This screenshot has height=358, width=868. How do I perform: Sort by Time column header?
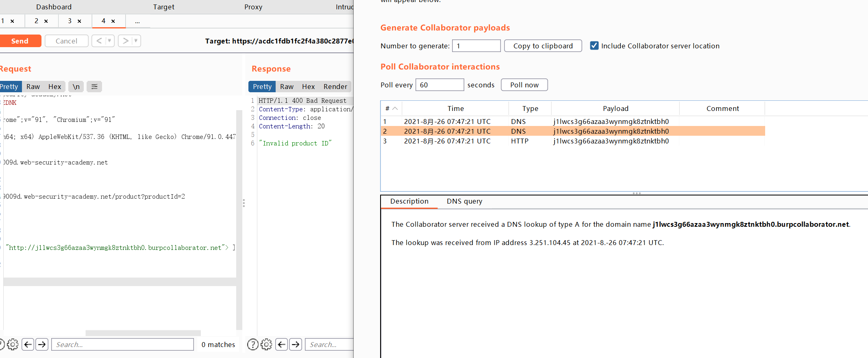pyautogui.click(x=455, y=108)
